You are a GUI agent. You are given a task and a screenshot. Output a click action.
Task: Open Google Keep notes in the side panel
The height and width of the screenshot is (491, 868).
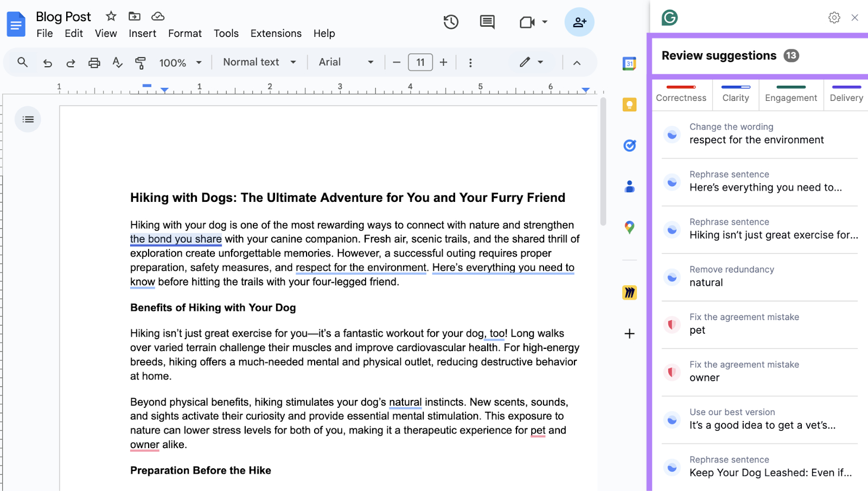(629, 105)
